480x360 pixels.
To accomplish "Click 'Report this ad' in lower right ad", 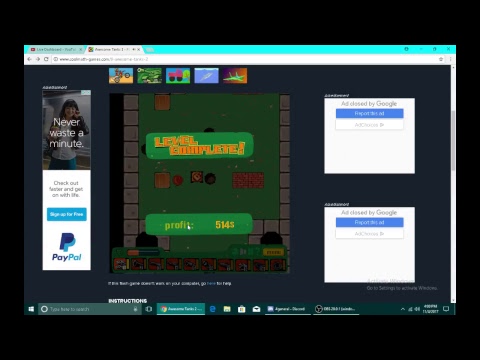I will [369, 222].
